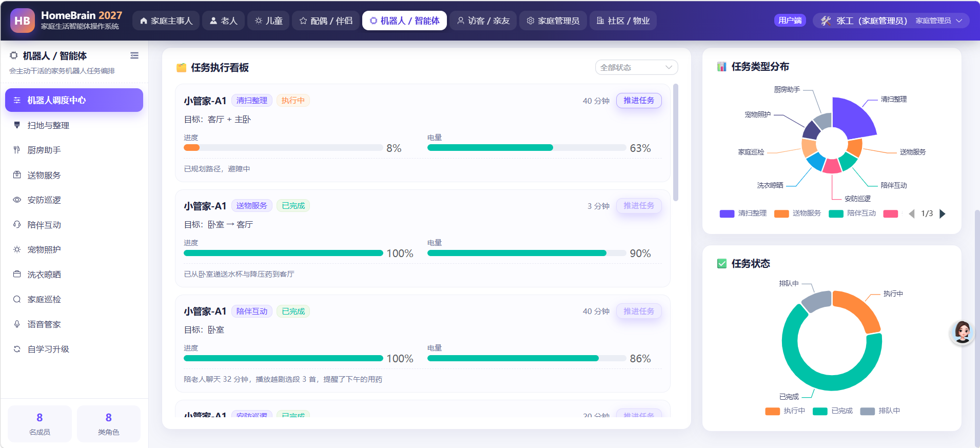Toggle 送物服务 legend in task type chart
Viewport: 980px width, 448px height.
click(797, 213)
